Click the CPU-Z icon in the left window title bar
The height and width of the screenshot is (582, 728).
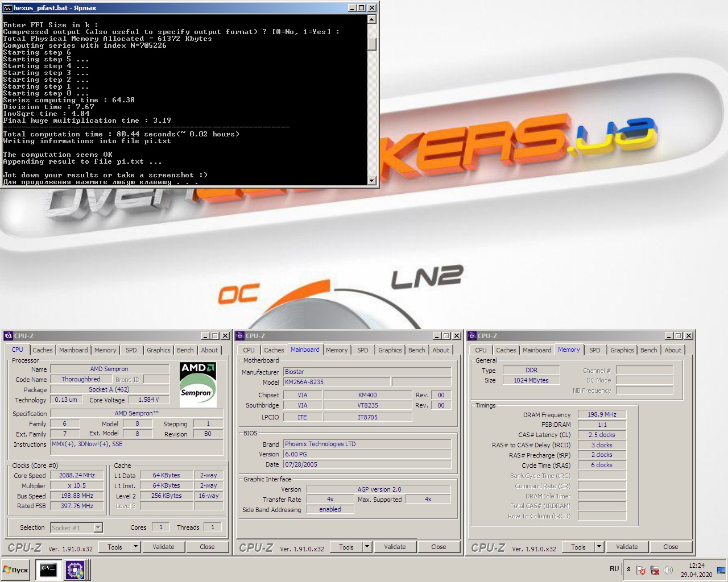click(x=8, y=336)
